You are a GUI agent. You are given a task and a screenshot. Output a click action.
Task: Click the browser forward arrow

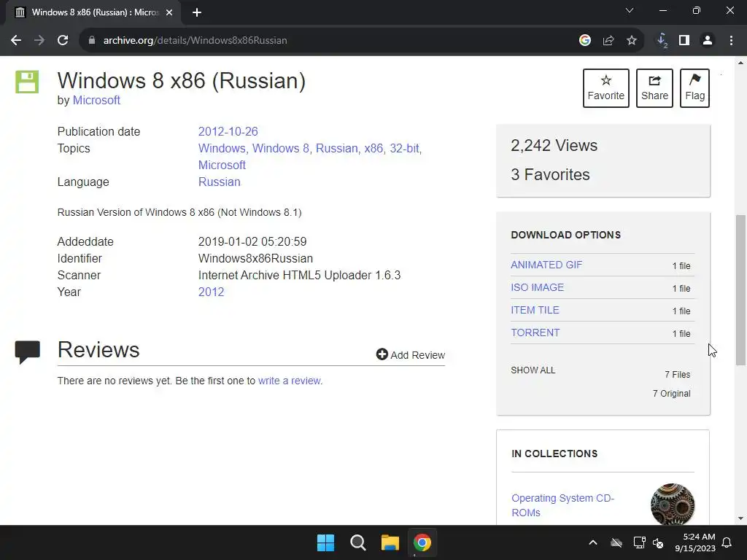pyautogui.click(x=39, y=41)
